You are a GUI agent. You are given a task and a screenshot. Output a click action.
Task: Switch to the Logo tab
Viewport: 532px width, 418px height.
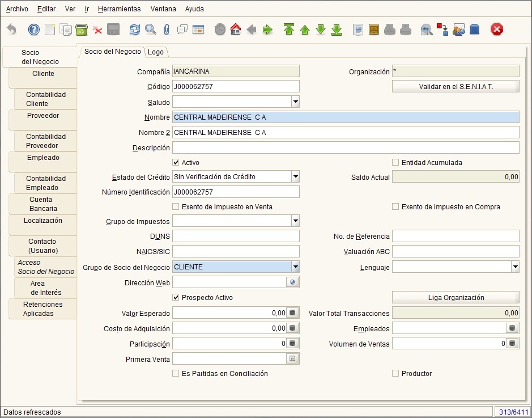[x=156, y=52]
